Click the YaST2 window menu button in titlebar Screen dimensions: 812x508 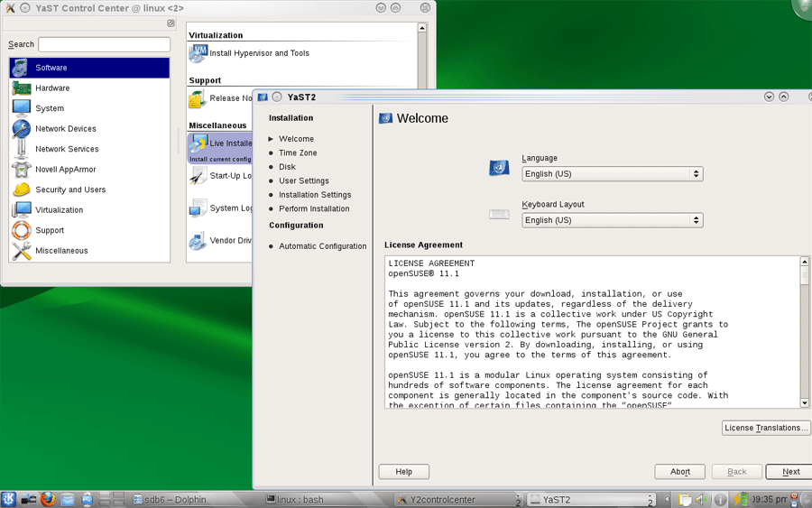pos(262,97)
